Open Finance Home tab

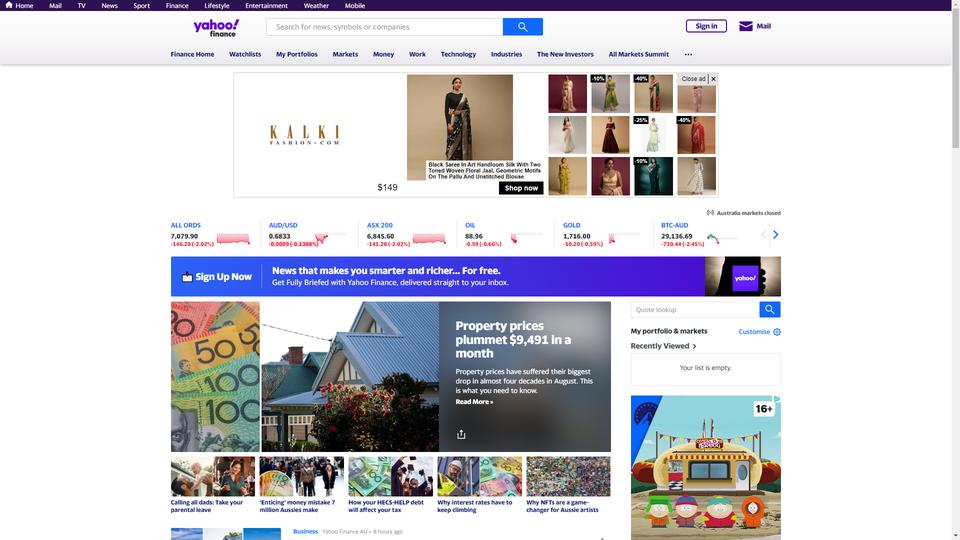(x=192, y=54)
